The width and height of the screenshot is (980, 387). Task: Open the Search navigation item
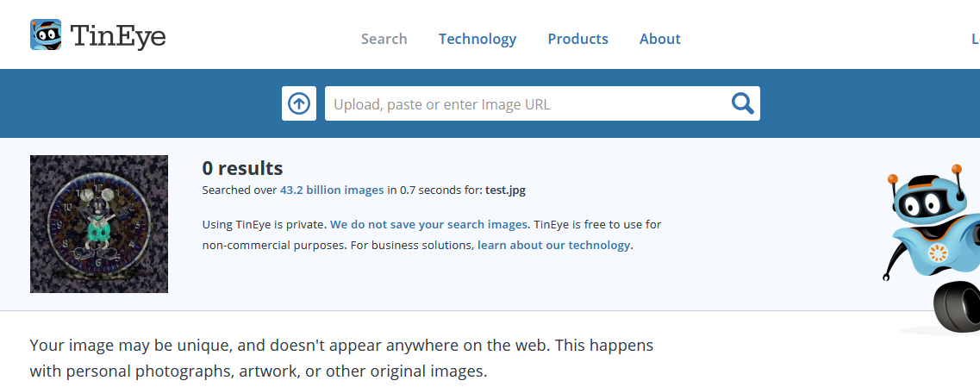(x=384, y=39)
